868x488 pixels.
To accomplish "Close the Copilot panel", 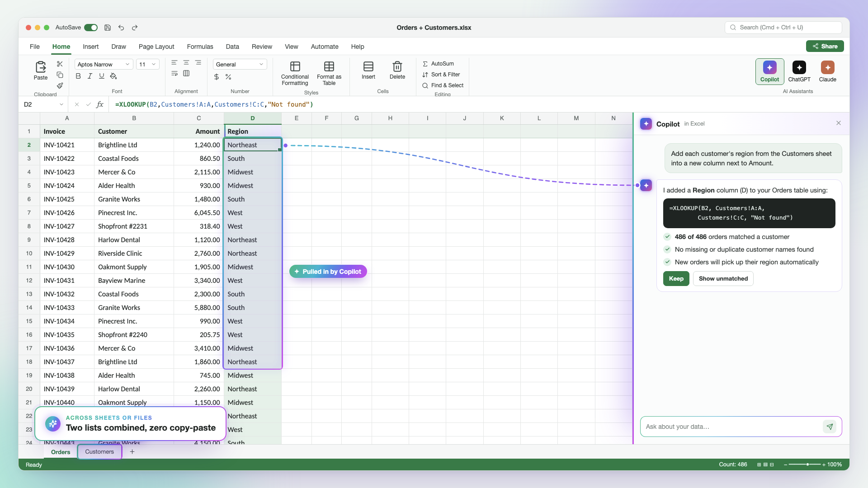I will 839,123.
